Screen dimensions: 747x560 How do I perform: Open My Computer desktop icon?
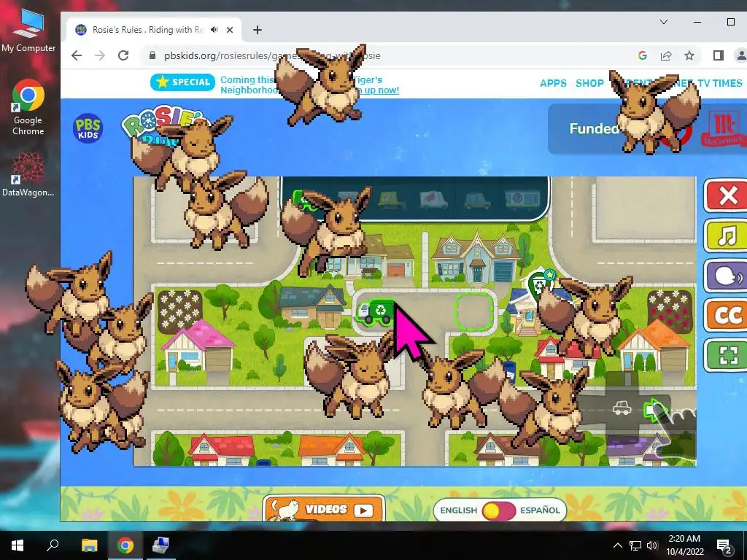click(28, 31)
